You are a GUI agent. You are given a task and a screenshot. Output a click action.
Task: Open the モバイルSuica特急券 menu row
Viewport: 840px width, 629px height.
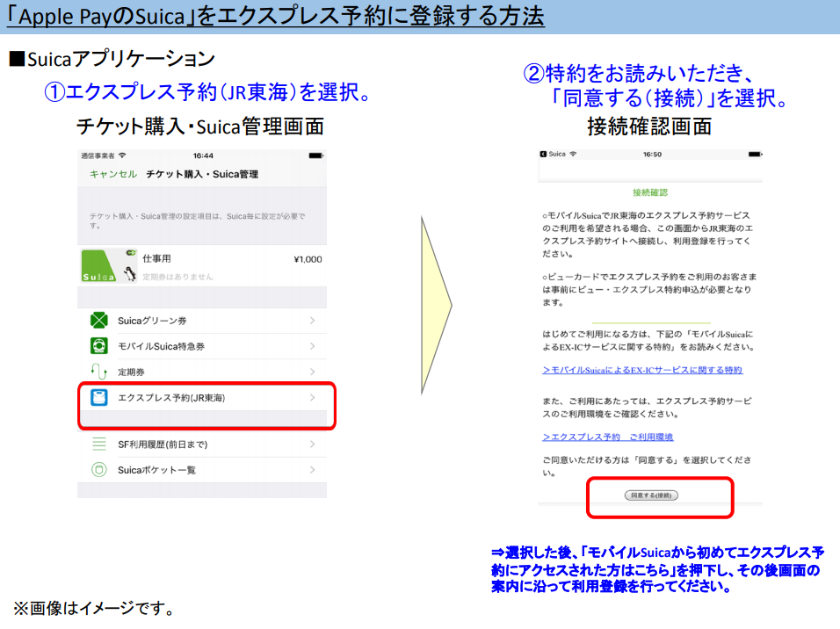click(x=202, y=346)
